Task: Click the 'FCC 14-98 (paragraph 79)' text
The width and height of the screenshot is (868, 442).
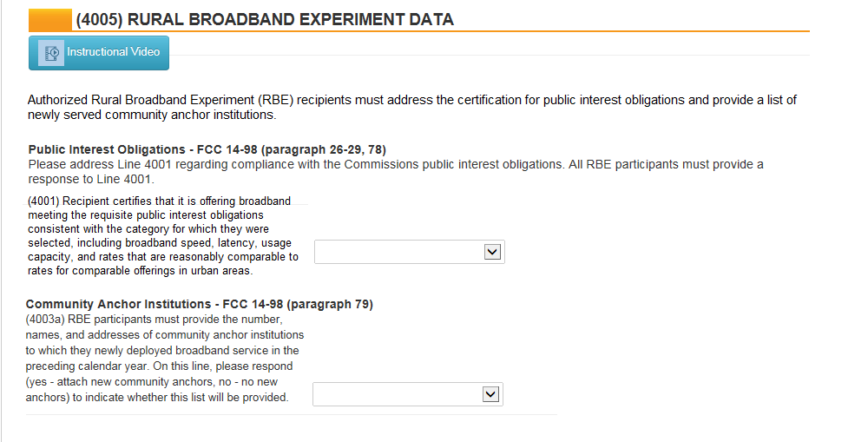Action: (x=298, y=304)
